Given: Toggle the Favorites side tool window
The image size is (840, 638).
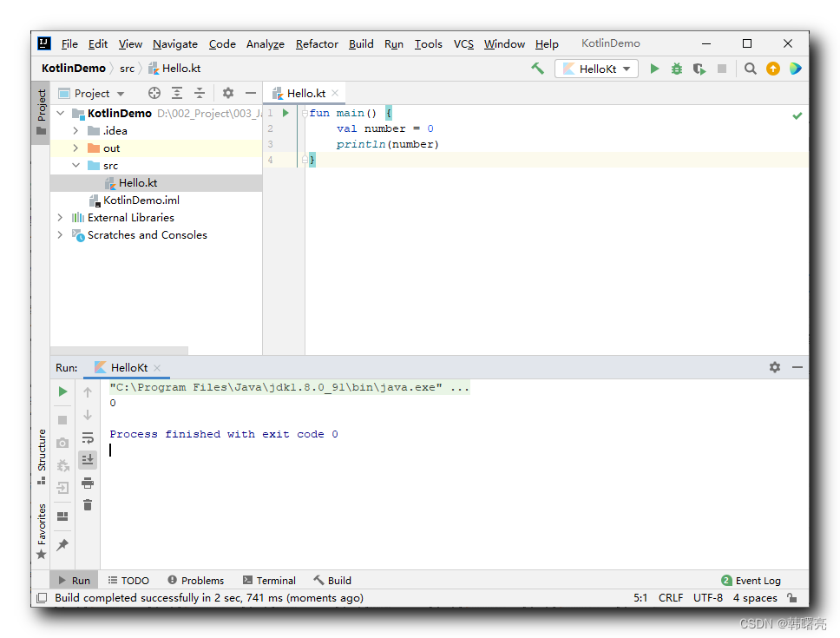Looking at the screenshot, I should click(42, 531).
